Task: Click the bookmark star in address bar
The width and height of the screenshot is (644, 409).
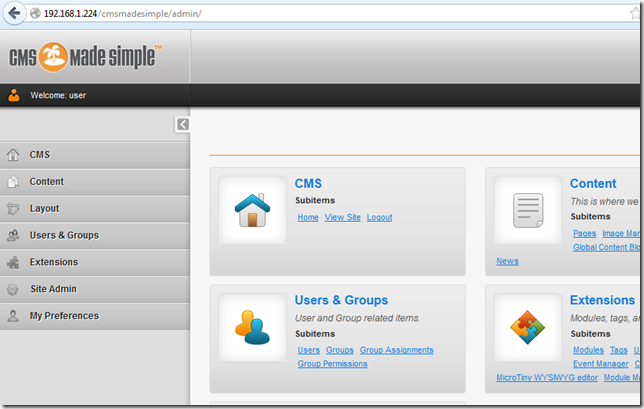Action: (x=635, y=14)
